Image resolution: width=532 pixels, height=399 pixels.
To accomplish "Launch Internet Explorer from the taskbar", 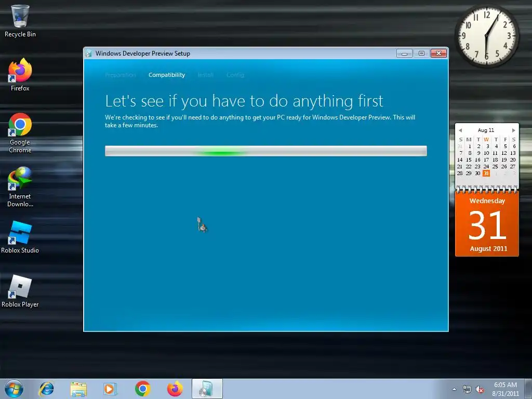I will [x=46, y=389].
